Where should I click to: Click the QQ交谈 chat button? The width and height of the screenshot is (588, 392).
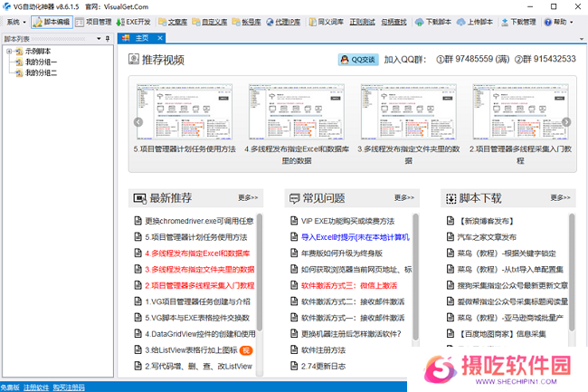point(358,60)
